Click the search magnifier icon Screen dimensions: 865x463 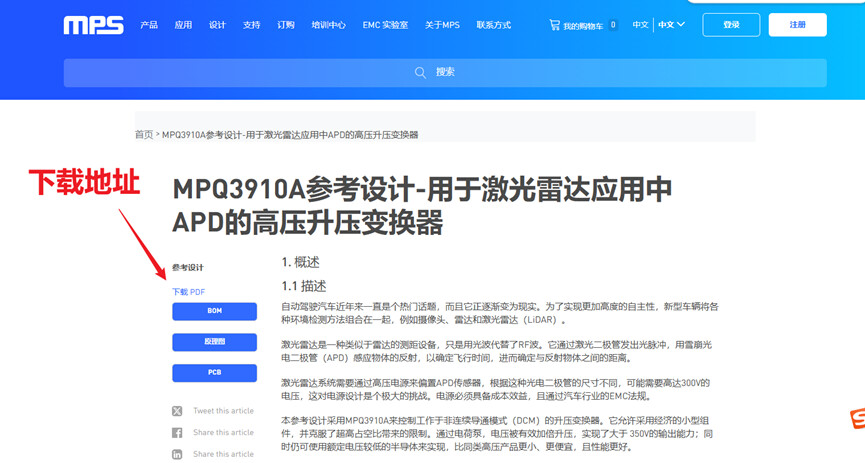click(x=420, y=72)
